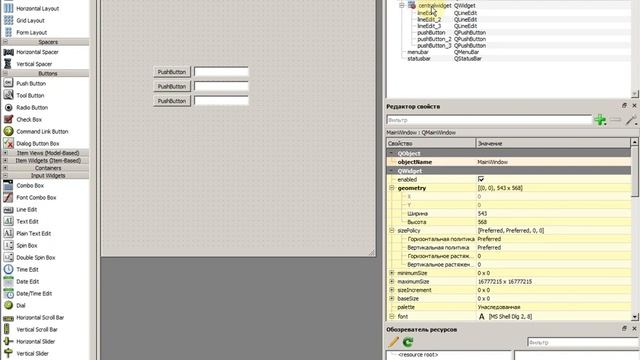The height and width of the screenshot is (360, 640).
Task: Edit resources with the pencil icon
Action: point(393,342)
